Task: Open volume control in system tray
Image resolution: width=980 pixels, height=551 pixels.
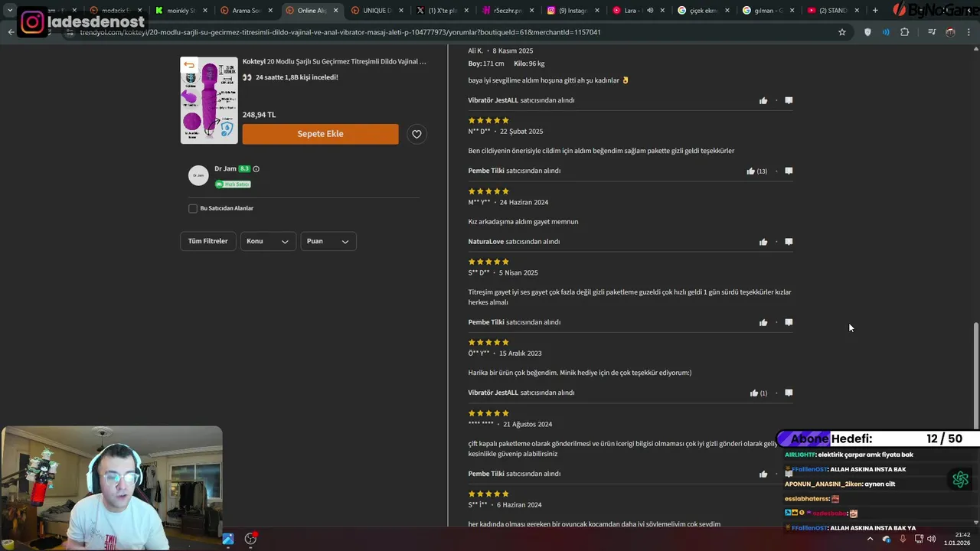Action: tap(932, 539)
